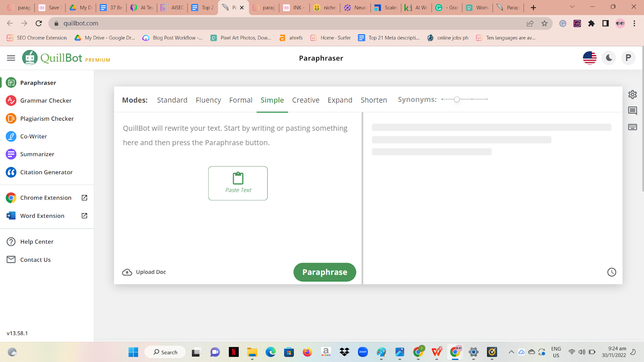Expand the tab search dropdown arrow

click(x=572, y=7)
